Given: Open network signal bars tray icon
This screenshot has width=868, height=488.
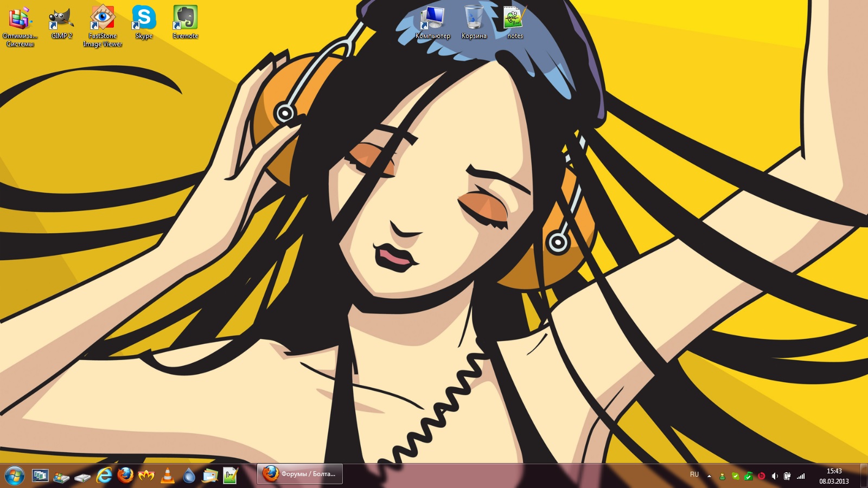Looking at the screenshot, I should click(801, 476).
